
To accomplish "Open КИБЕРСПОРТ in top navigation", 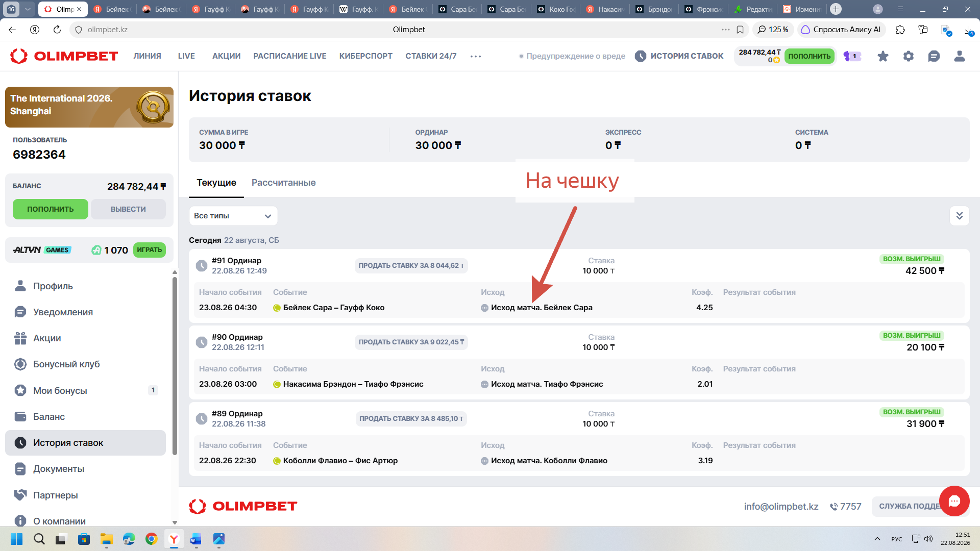I will pyautogui.click(x=366, y=56).
